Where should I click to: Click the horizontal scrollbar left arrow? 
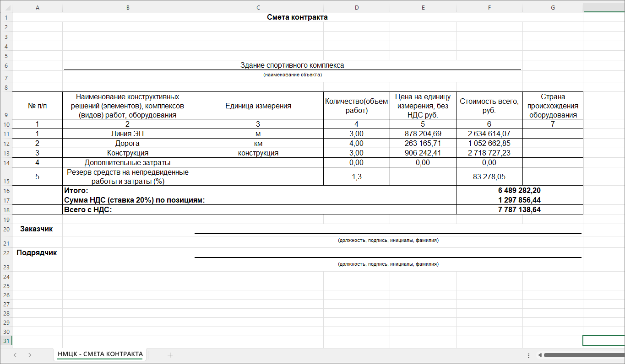540,355
